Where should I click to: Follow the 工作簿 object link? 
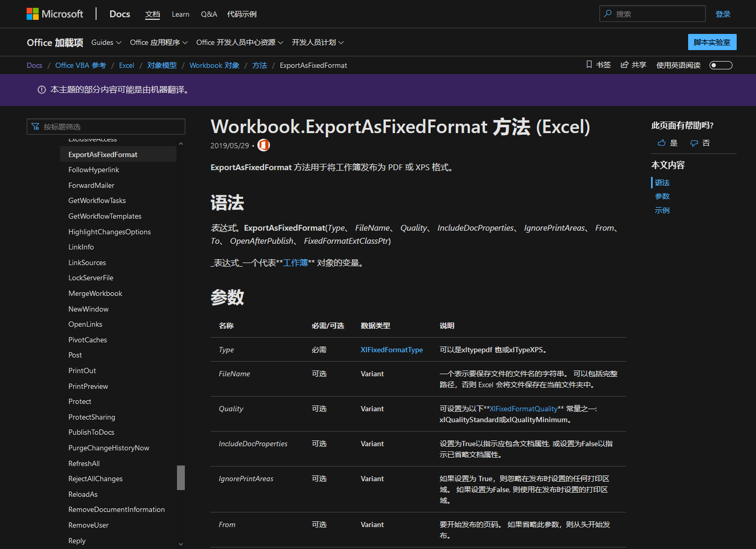tap(296, 263)
